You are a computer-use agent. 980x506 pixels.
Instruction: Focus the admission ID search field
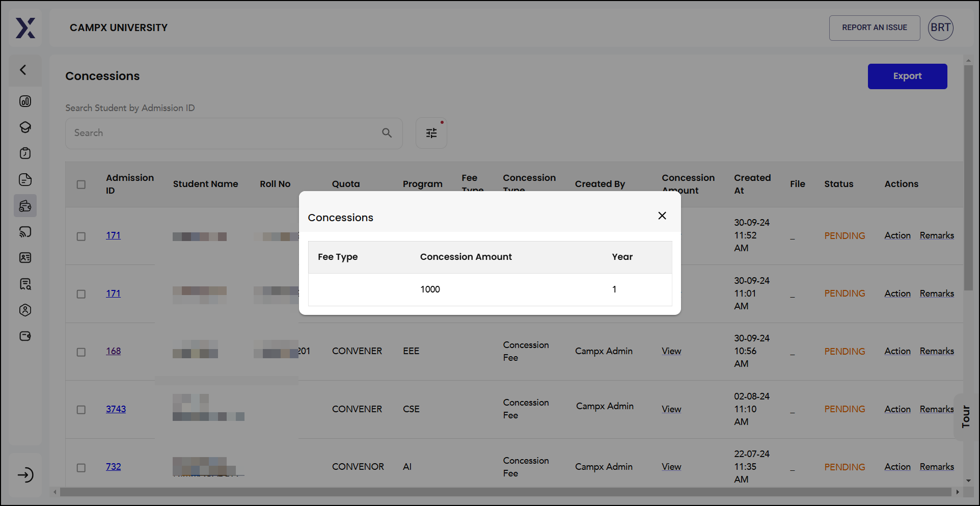(234, 134)
